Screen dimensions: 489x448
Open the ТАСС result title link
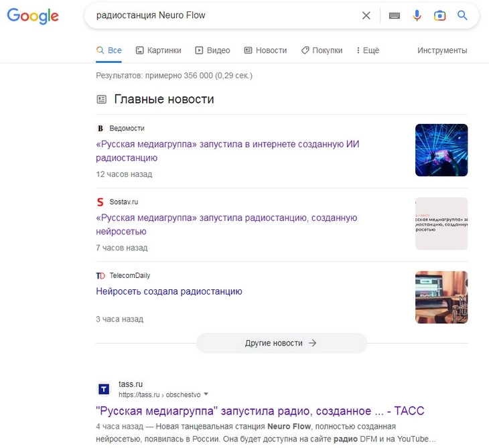[260, 411]
